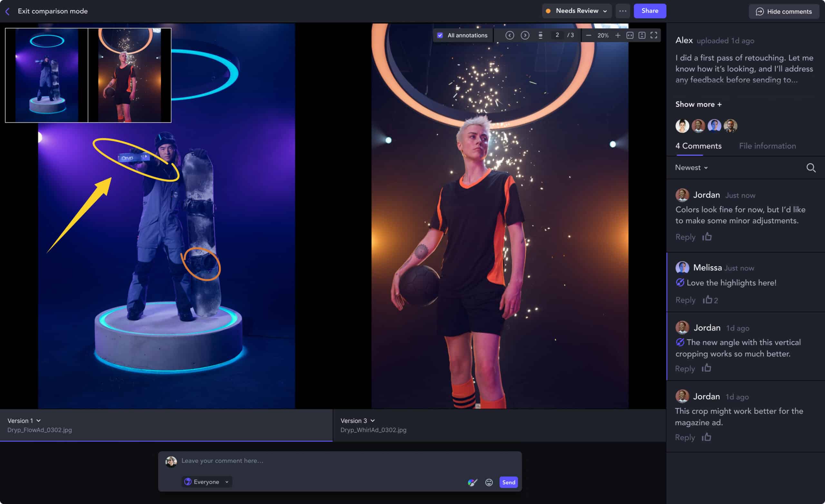
Task: Click the soccer player thumbnail preview
Action: point(130,75)
